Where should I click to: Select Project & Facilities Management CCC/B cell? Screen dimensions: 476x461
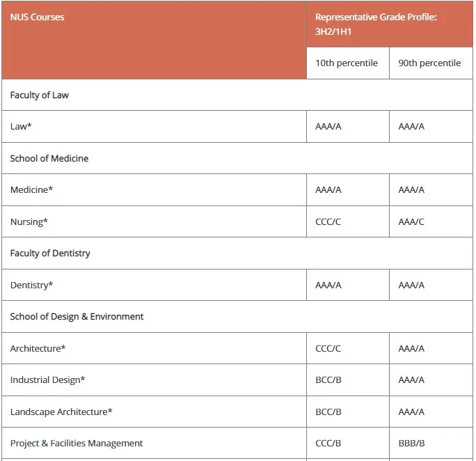pos(348,443)
